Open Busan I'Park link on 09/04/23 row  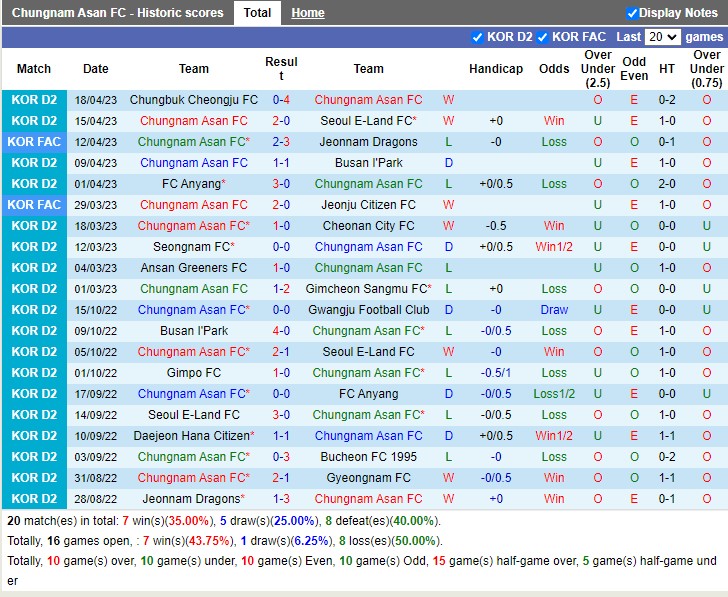(x=369, y=163)
